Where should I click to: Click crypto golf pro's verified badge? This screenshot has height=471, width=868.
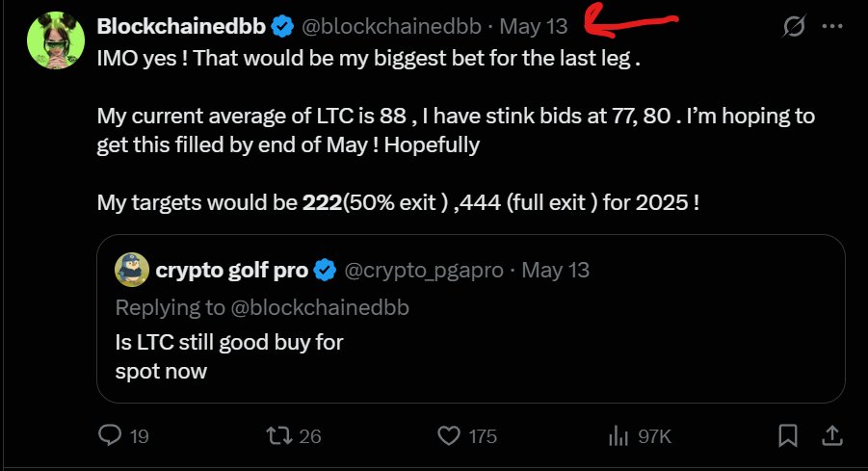(325, 271)
